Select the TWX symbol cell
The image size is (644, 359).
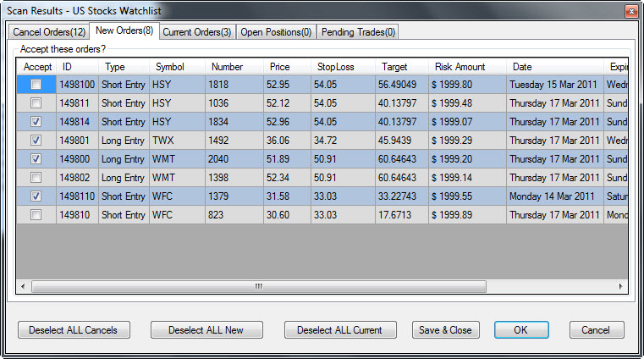[177, 140]
